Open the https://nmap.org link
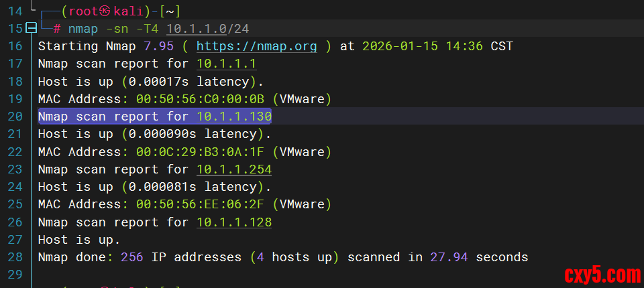The width and height of the screenshot is (644, 288). [256, 46]
